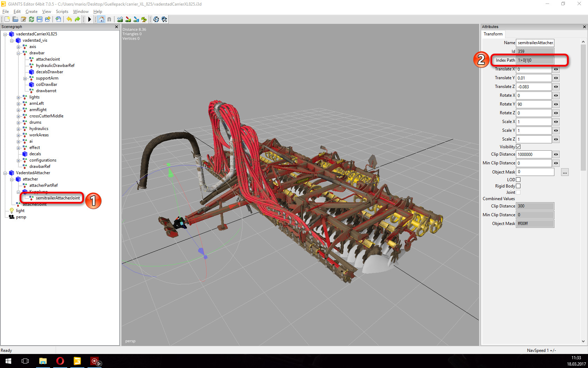Screen dimensions: 588x368
Task: Click the Reload file green arrows icon
Action: [31, 19]
